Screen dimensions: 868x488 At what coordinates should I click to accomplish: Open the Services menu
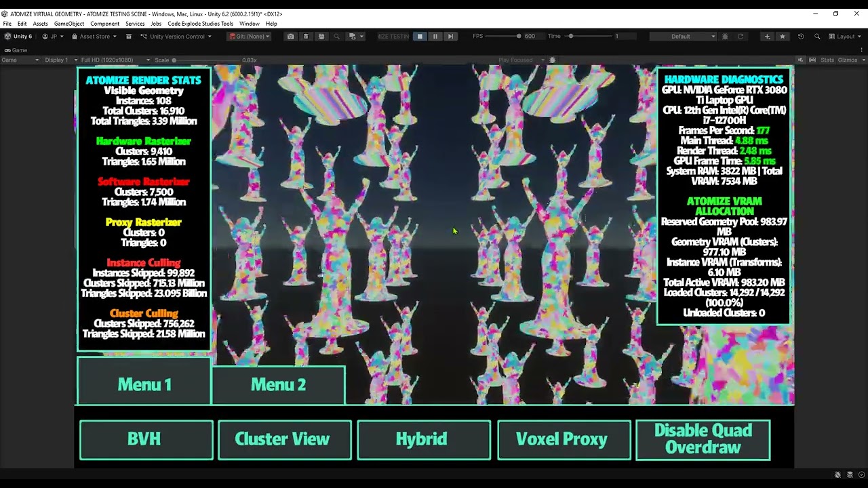135,24
